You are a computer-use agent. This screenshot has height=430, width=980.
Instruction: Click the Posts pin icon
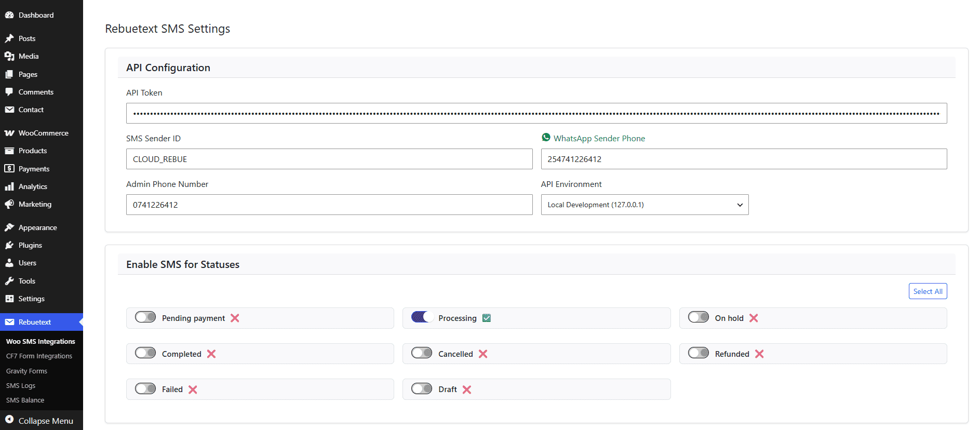[9, 38]
